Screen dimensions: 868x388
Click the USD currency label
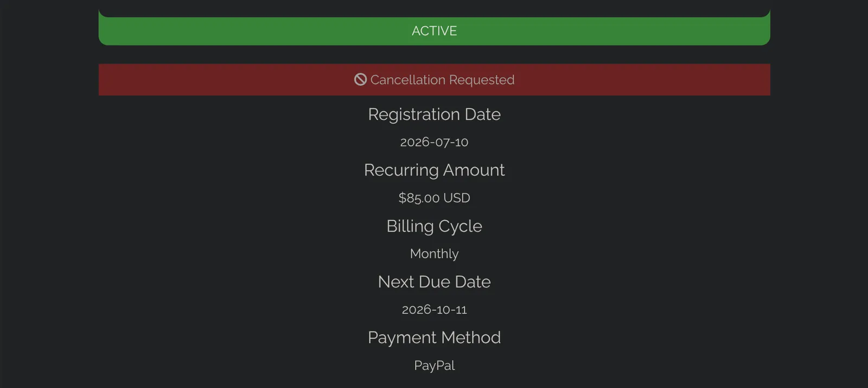point(457,198)
